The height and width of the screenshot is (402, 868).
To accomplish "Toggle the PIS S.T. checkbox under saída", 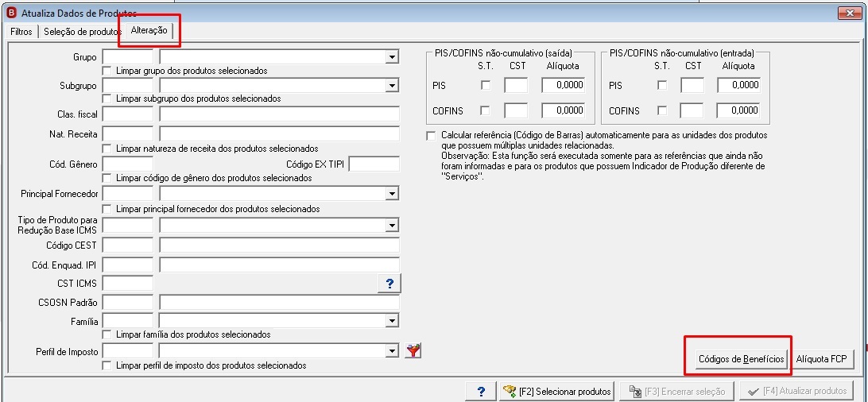I will tap(486, 85).
